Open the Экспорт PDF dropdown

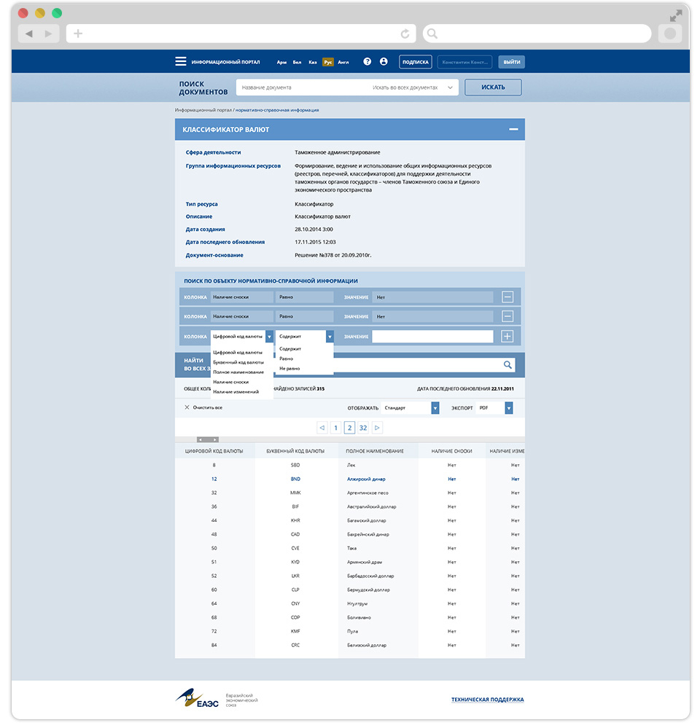[x=509, y=407]
